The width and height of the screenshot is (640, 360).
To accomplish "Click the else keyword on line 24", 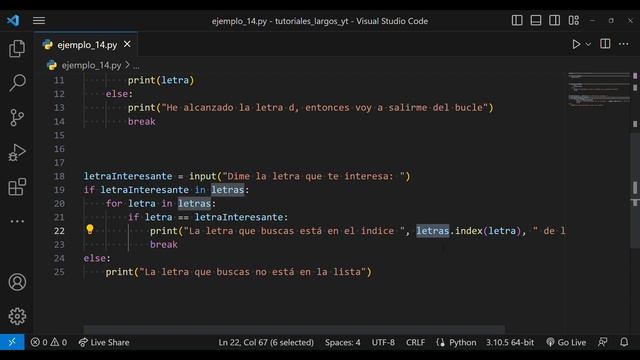I will [95, 258].
